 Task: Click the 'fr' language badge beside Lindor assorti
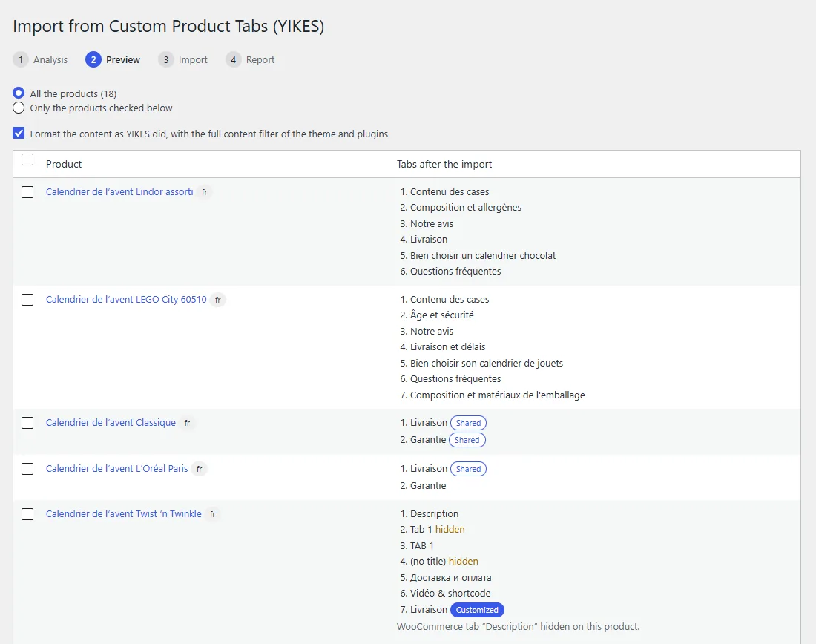tap(205, 192)
